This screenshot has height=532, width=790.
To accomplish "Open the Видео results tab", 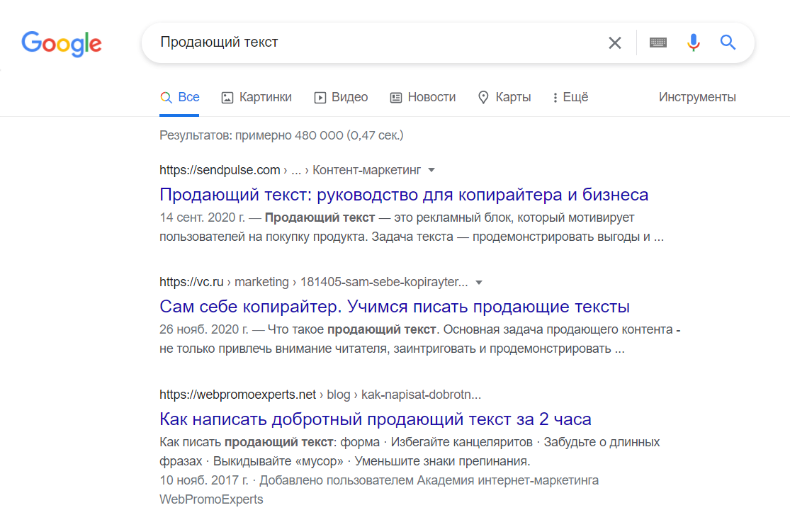I will point(341,98).
